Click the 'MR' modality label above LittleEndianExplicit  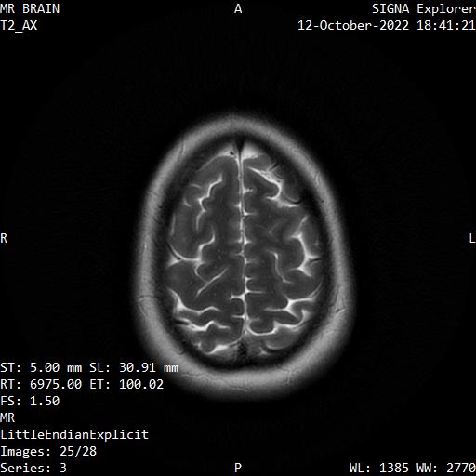[7, 417]
